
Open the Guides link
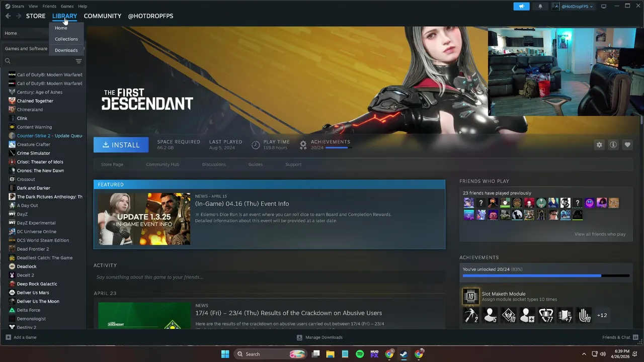(256, 164)
